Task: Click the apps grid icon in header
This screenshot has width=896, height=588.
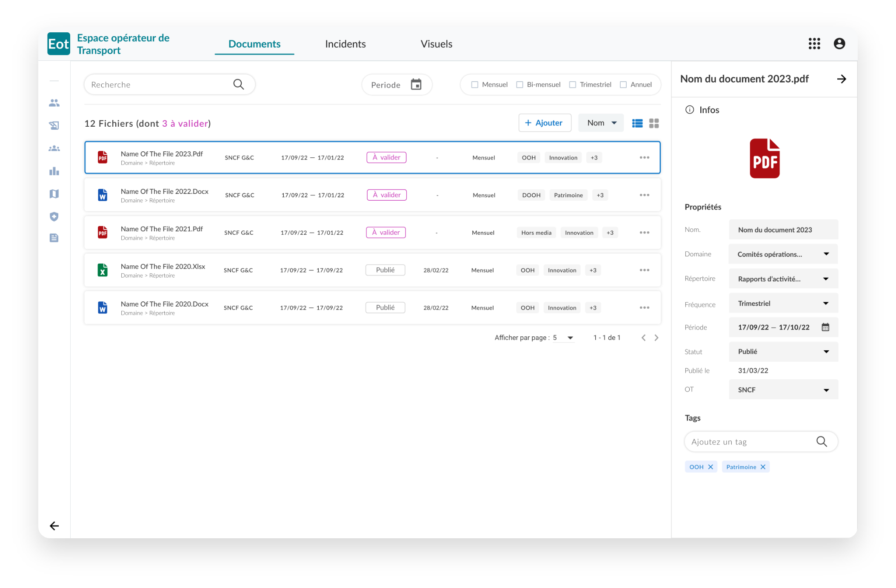Action: 814,44
